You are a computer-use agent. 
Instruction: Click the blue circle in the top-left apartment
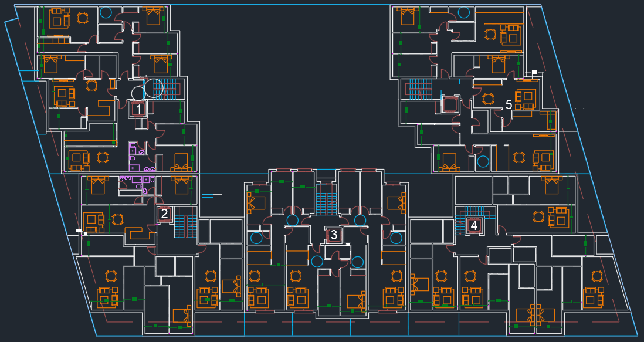coord(106,12)
